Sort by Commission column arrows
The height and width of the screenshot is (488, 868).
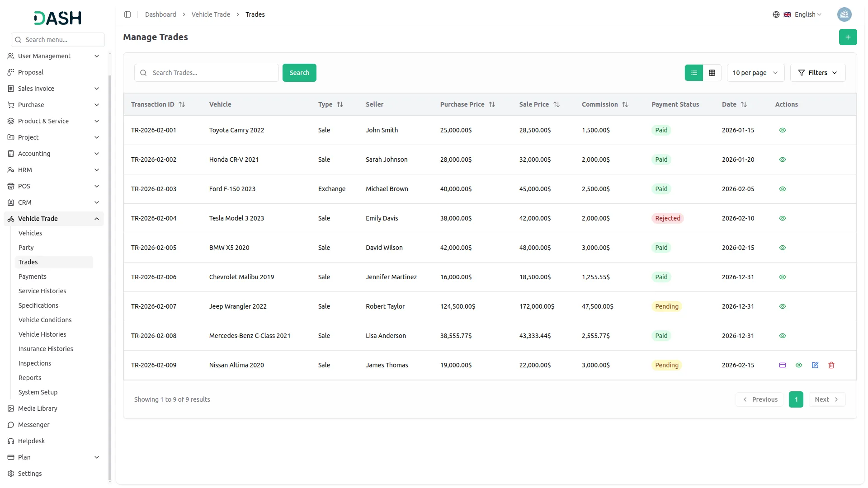[625, 104]
